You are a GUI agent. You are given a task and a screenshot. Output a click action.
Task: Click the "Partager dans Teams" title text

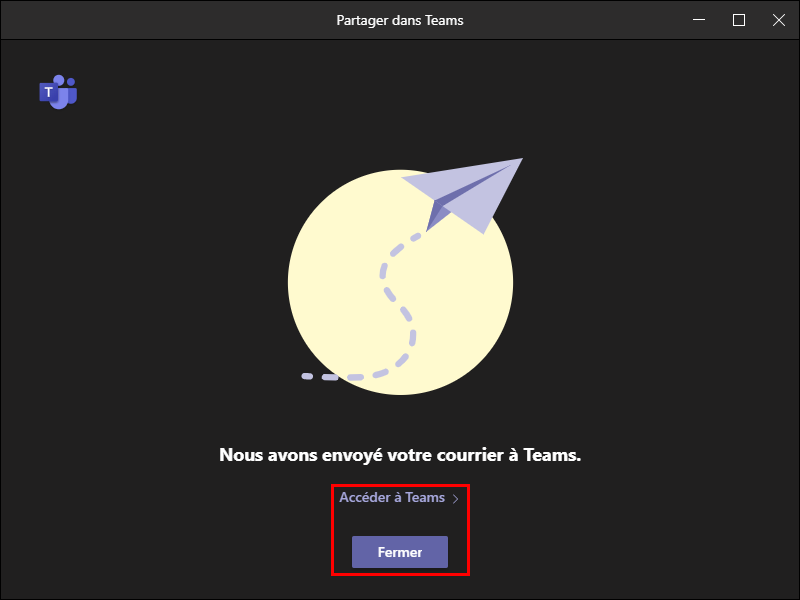coord(399,20)
